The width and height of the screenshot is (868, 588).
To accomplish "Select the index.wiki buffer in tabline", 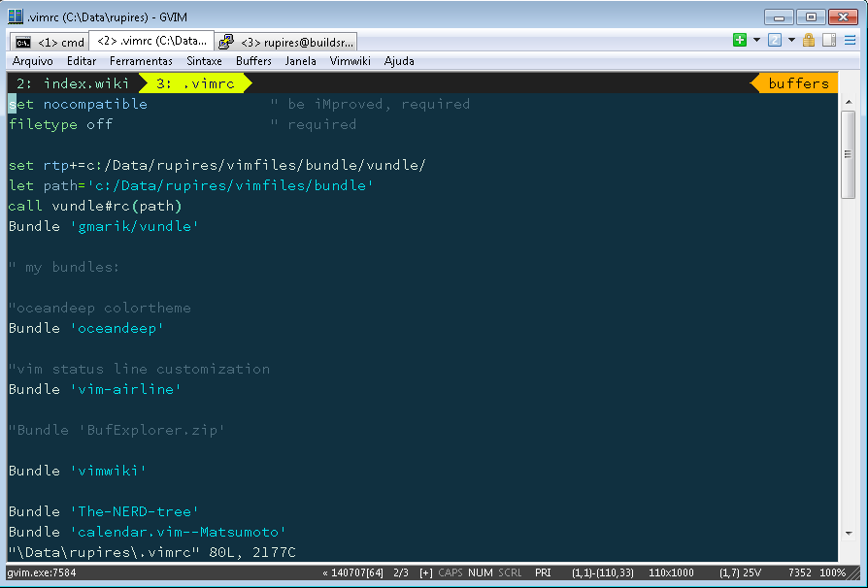I will coord(73,83).
